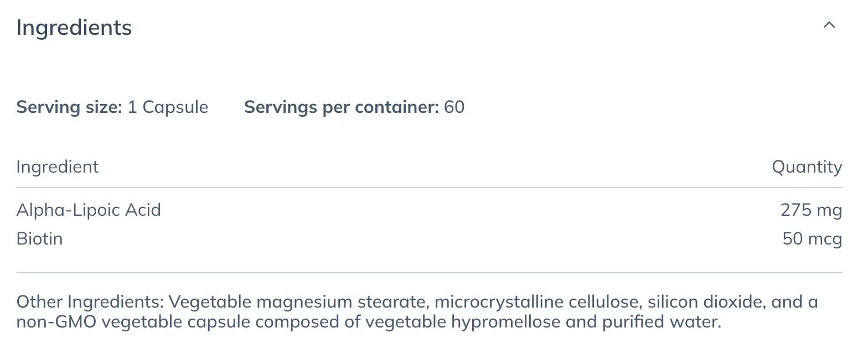Image resolution: width=868 pixels, height=343 pixels.
Task: Select the Alpha-Lipoic Acid row
Action: point(429,210)
